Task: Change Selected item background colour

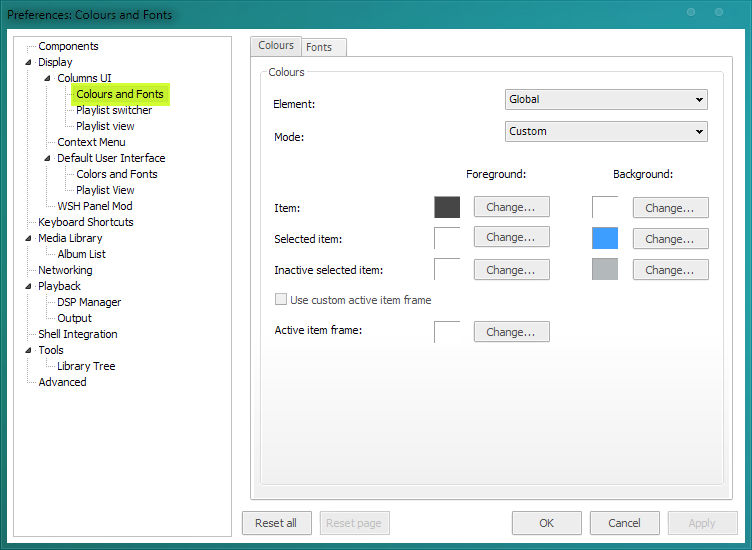Action: [x=670, y=238]
